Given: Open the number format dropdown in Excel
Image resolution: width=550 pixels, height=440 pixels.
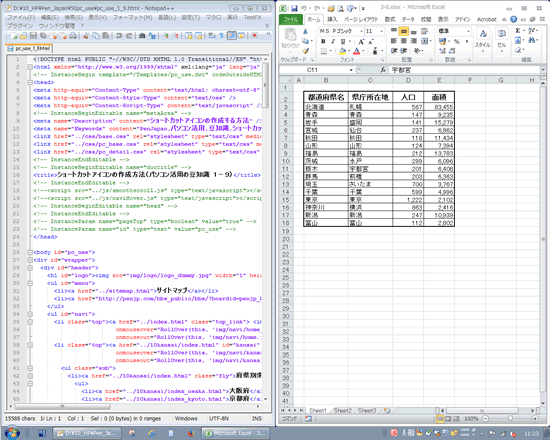Looking at the screenshot, I should 468,31.
